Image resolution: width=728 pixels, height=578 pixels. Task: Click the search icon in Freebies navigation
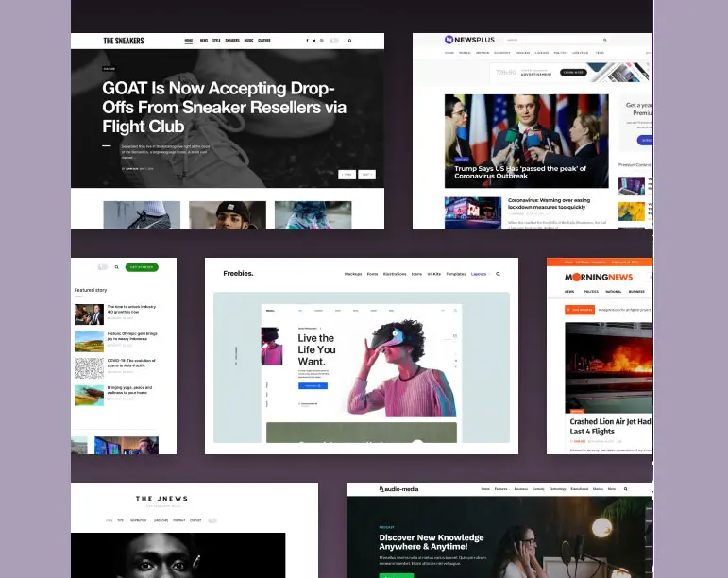498,274
